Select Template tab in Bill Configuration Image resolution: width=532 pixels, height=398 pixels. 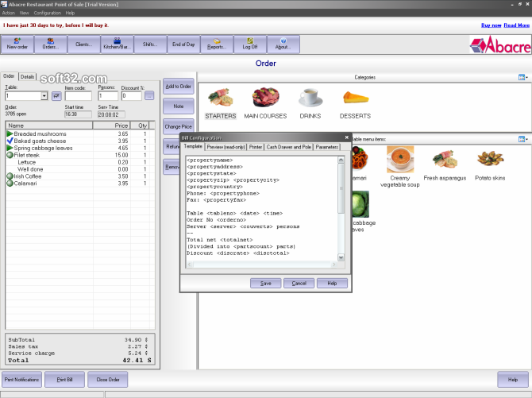click(193, 146)
